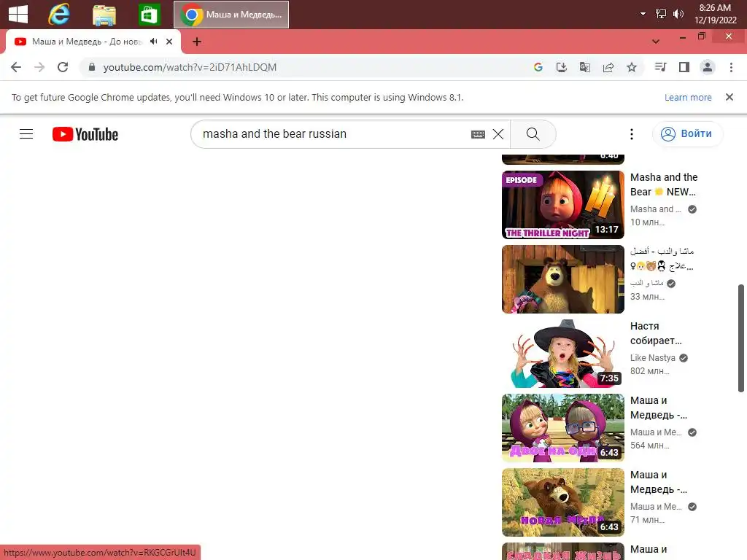Play the Двое на одного thumbnail
The height and width of the screenshot is (560, 747).
pos(562,427)
